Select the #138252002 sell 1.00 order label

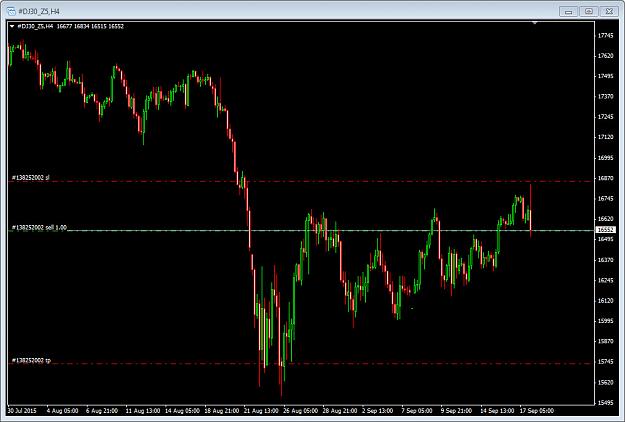pos(39,228)
